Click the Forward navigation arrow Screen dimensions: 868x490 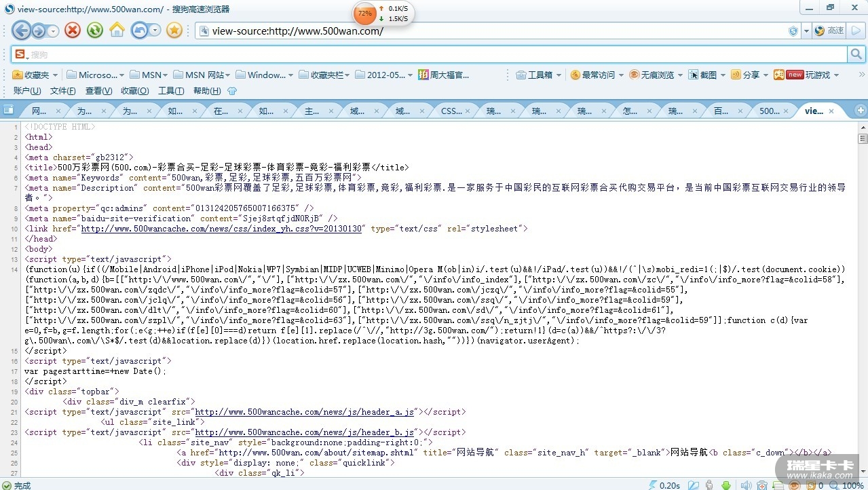pos(39,31)
